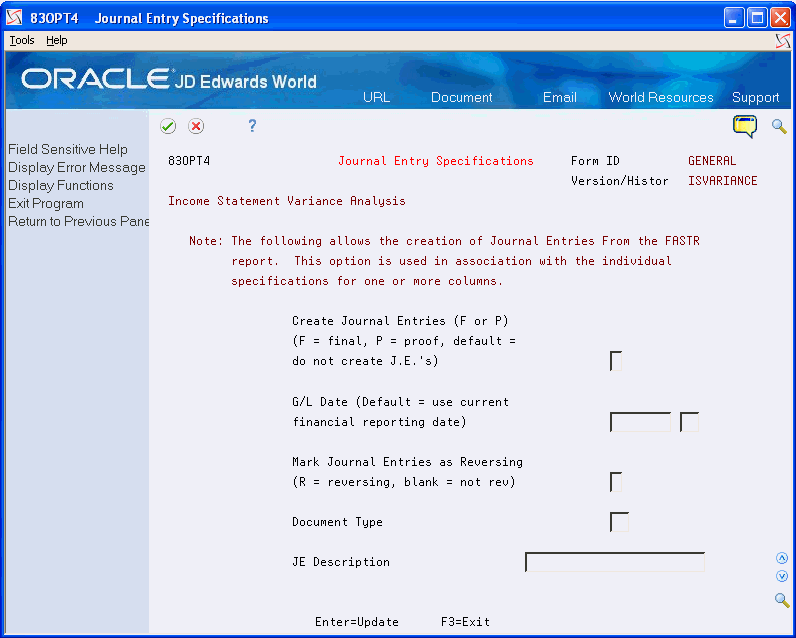Click the Document Type input box
Screen dimensions: 796x638
point(619,522)
